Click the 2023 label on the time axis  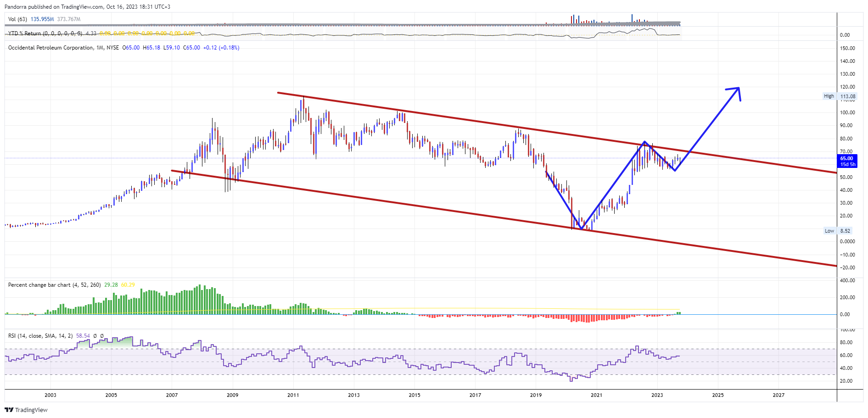[657, 395]
